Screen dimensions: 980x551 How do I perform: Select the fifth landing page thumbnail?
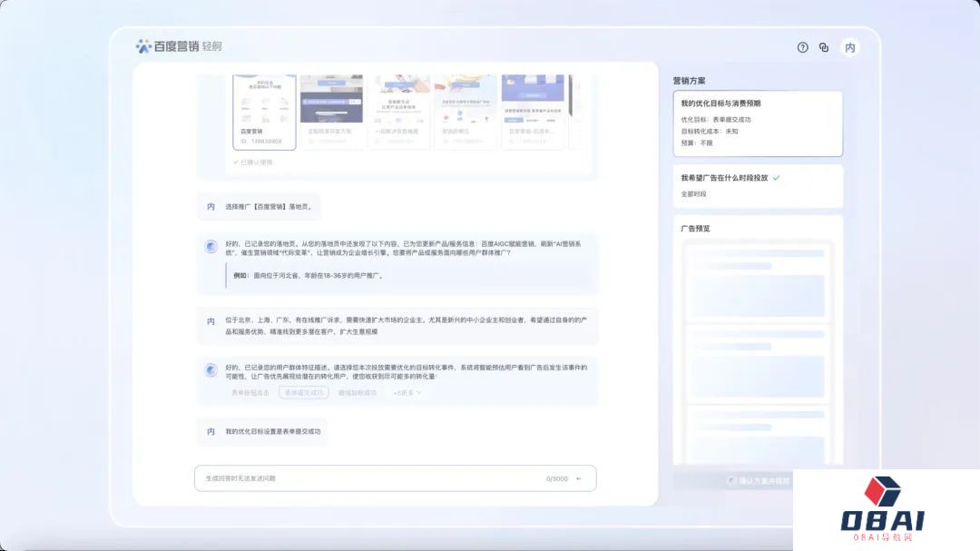point(534,112)
